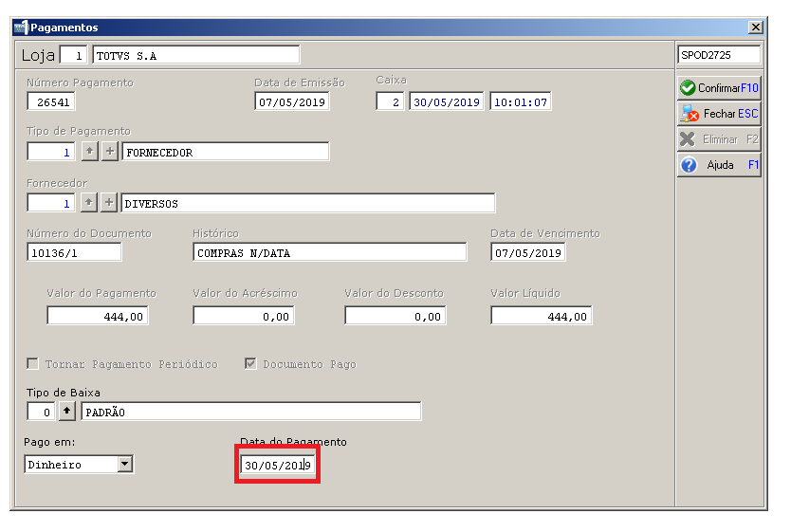Open Ajuda F1 help button
This screenshot has width=791, height=532.
point(719,165)
